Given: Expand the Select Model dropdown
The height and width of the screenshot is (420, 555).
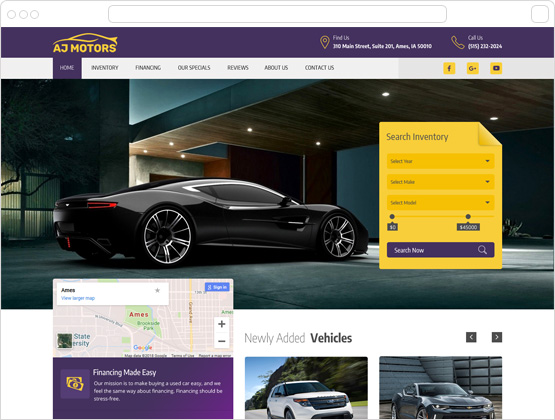Looking at the screenshot, I should click(440, 203).
